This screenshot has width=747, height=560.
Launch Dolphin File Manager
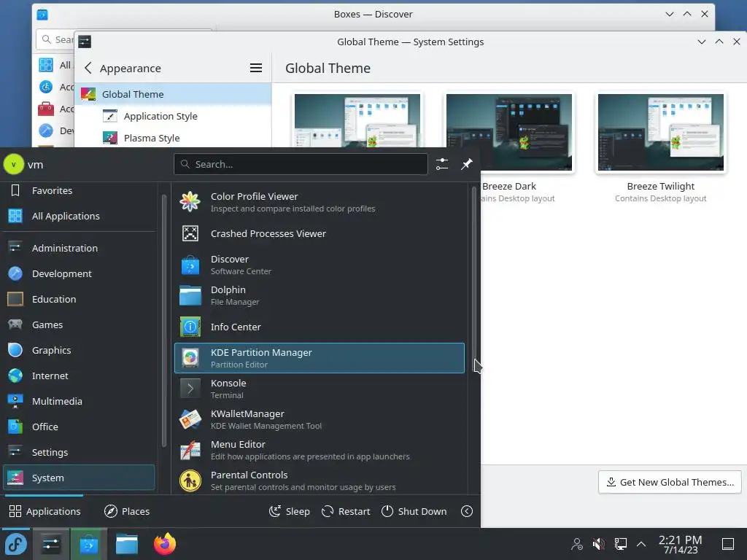[320, 296]
